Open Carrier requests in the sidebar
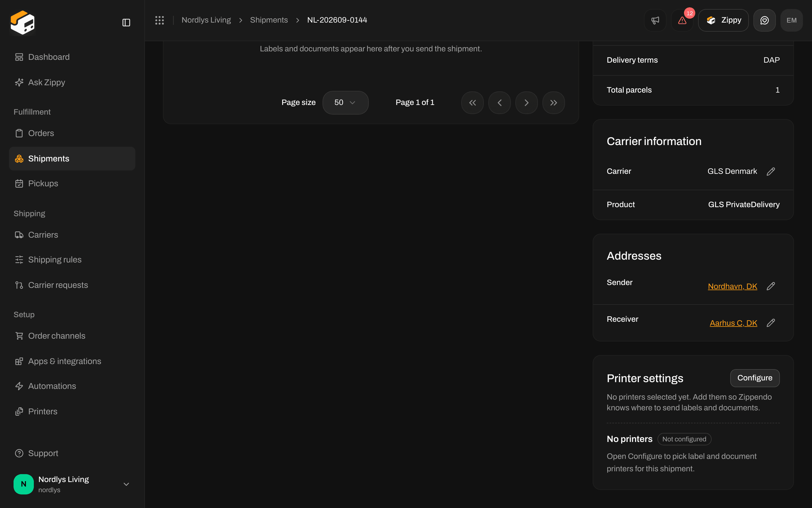The width and height of the screenshot is (812, 508). click(72, 285)
